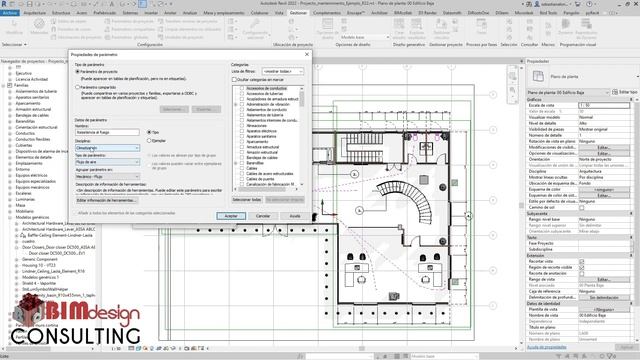
Task: Check Ocultar categorías sin marcar
Action: 234,80
